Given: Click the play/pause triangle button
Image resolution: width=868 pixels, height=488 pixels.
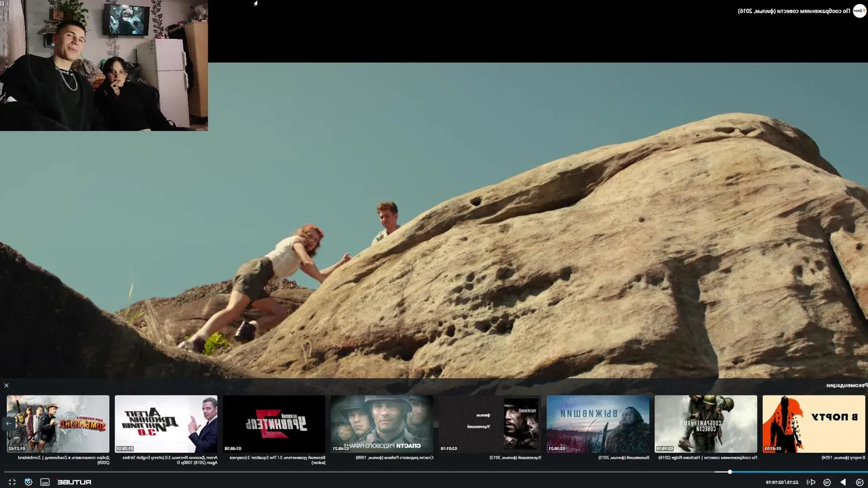Looking at the screenshot, I should (x=843, y=482).
